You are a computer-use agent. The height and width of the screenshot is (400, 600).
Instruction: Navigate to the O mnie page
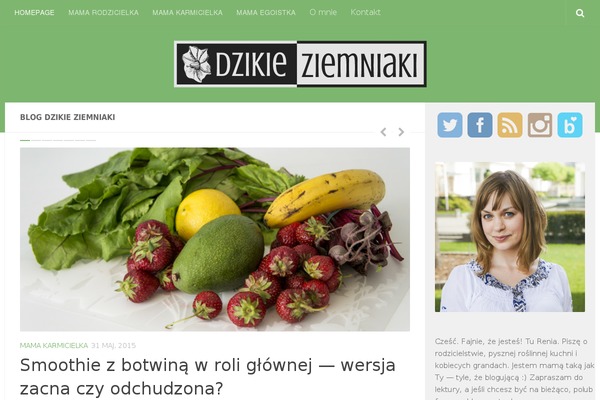(x=323, y=12)
